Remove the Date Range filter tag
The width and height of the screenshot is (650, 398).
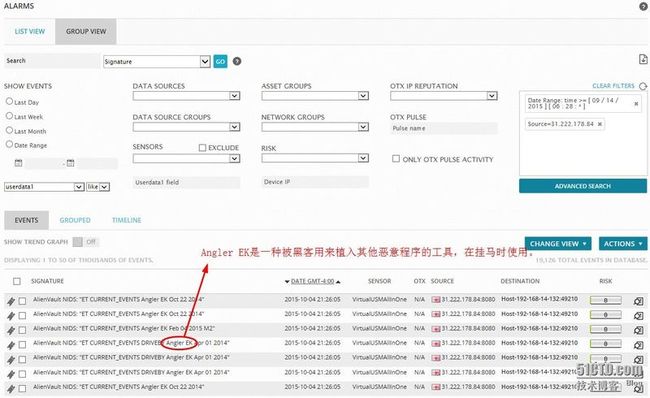[x=636, y=104]
